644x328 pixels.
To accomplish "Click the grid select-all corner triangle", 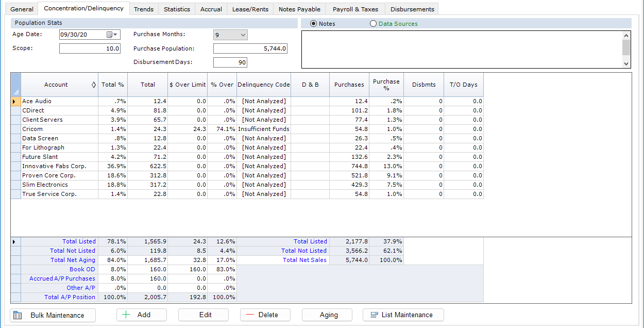I will point(15,91).
